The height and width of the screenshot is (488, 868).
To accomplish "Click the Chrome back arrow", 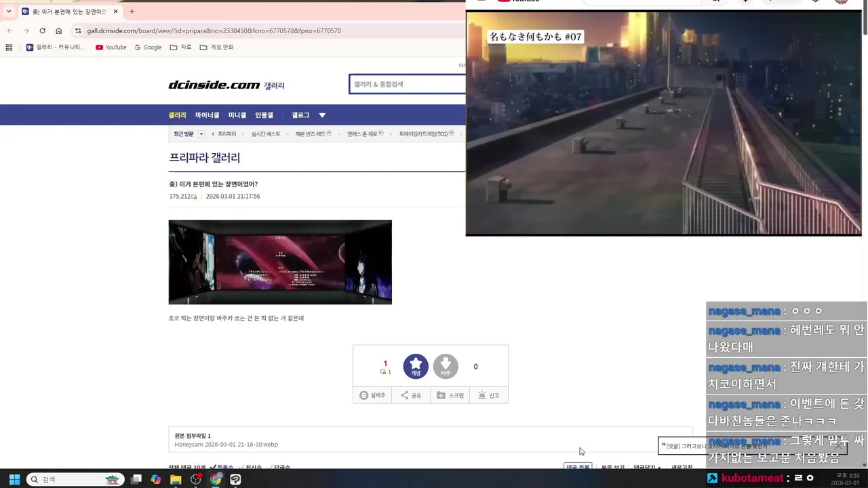I will coord(9,30).
